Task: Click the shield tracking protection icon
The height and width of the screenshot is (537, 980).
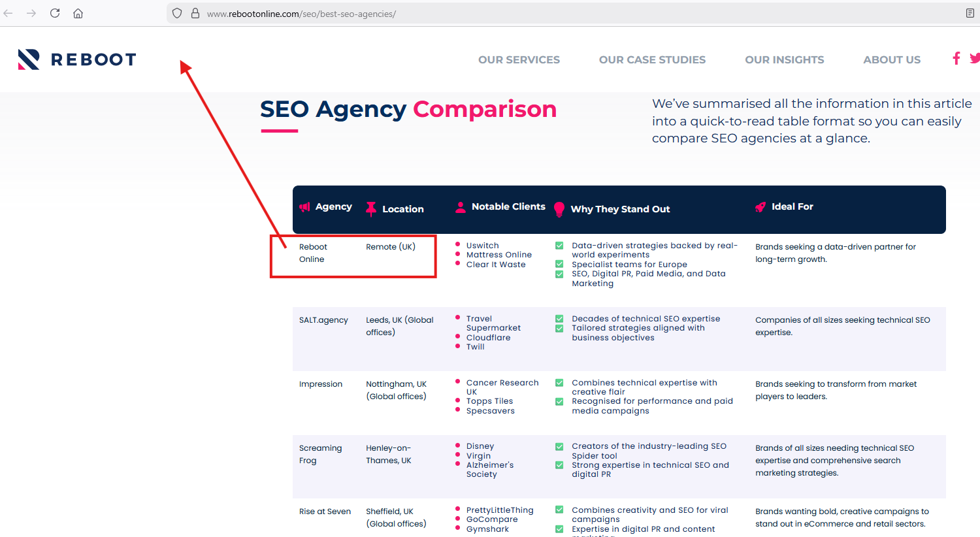Action: click(177, 13)
